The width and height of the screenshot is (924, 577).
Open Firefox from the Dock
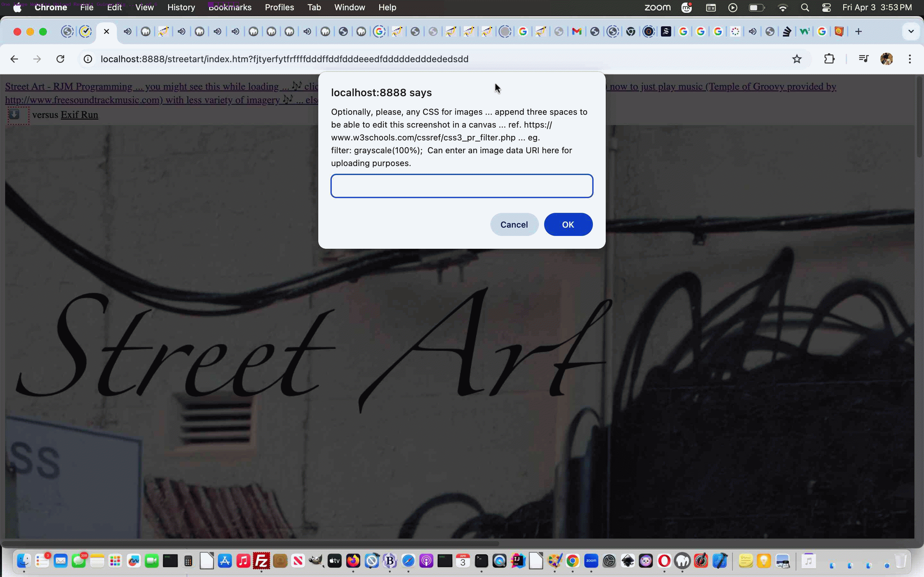pyautogui.click(x=354, y=561)
